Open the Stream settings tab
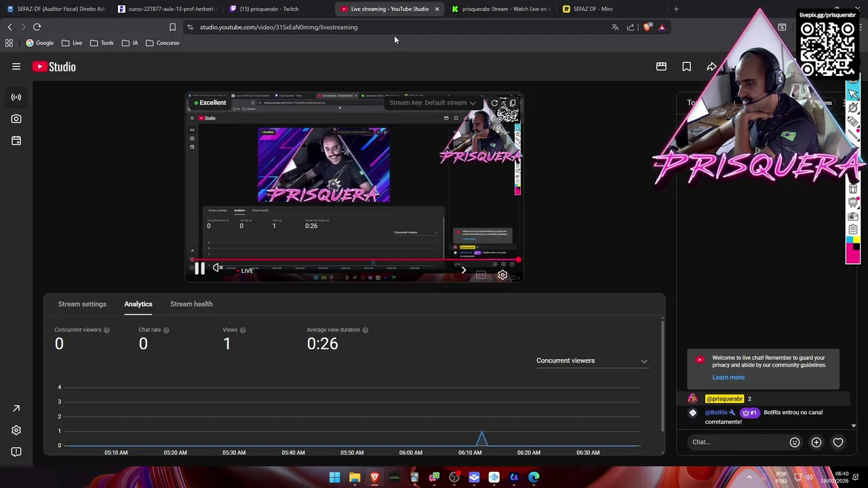 (82, 304)
